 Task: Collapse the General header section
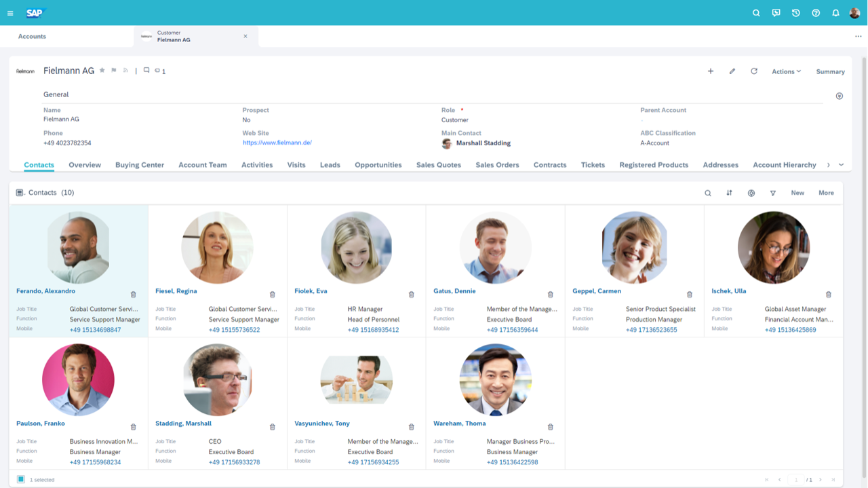pos(839,96)
